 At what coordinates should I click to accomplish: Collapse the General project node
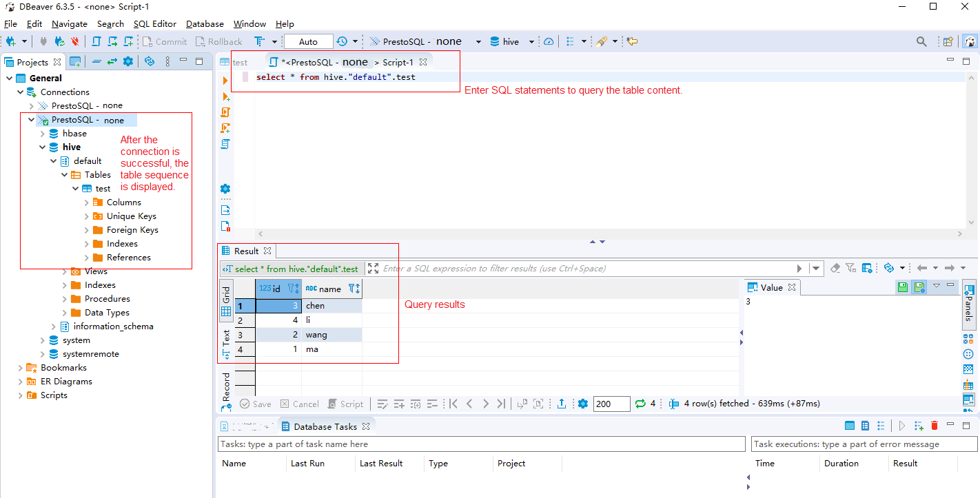tap(10, 78)
